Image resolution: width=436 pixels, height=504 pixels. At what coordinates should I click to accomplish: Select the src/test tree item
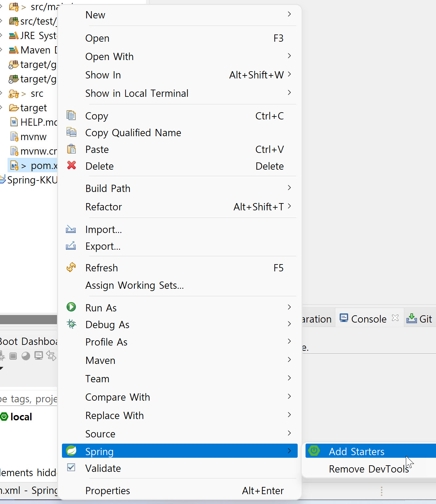coord(38,21)
